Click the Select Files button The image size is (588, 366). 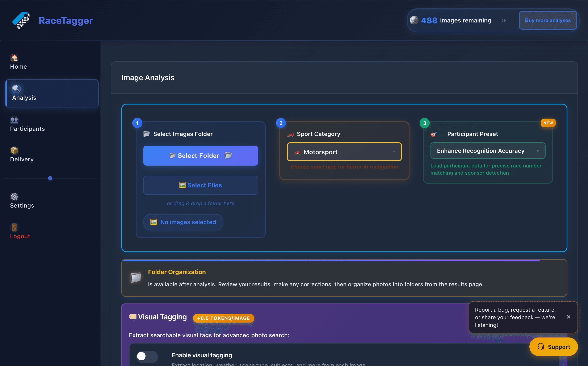click(201, 185)
